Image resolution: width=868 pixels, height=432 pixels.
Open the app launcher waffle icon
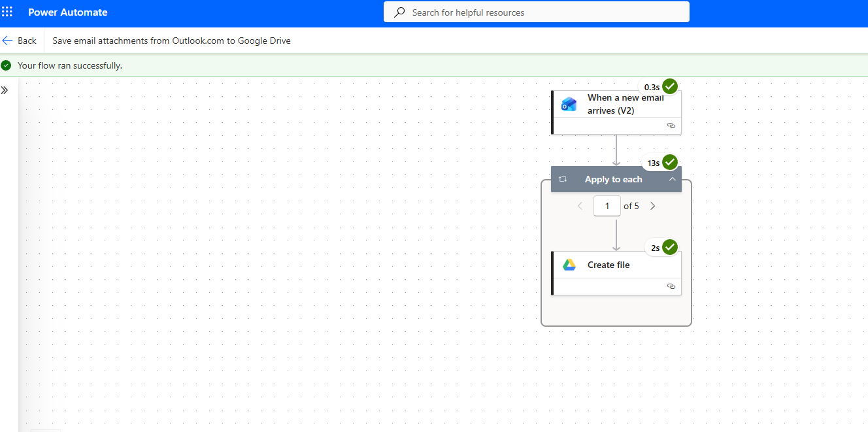point(7,12)
